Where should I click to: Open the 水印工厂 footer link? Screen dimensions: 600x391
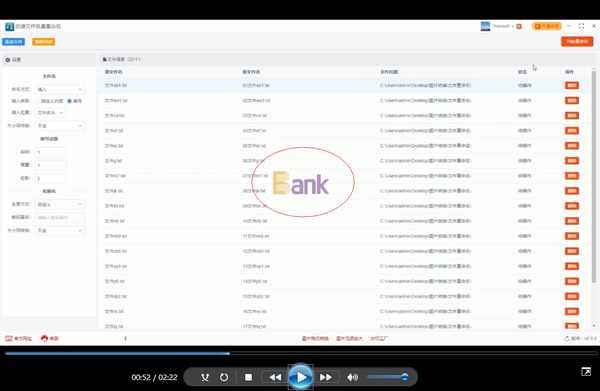(x=379, y=339)
